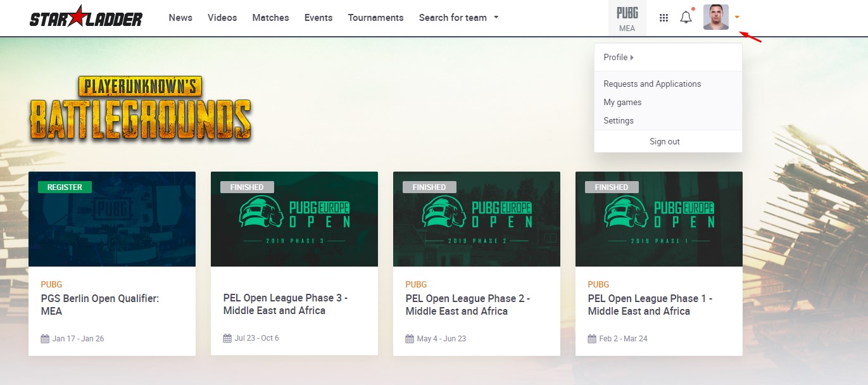Expand the orange user menu arrow
The height and width of the screenshot is (385, 868).
(738, 18)
